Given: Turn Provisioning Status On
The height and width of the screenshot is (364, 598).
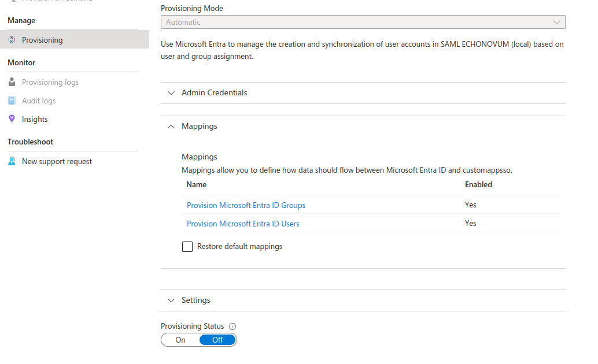Looking at the screenshot, I should [x=180, y=340].
